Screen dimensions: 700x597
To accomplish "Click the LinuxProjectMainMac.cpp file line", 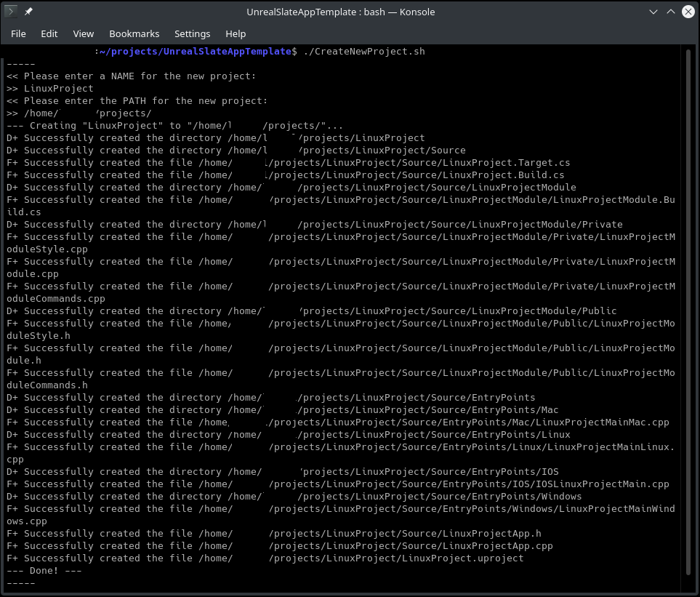I will [338, 422].
